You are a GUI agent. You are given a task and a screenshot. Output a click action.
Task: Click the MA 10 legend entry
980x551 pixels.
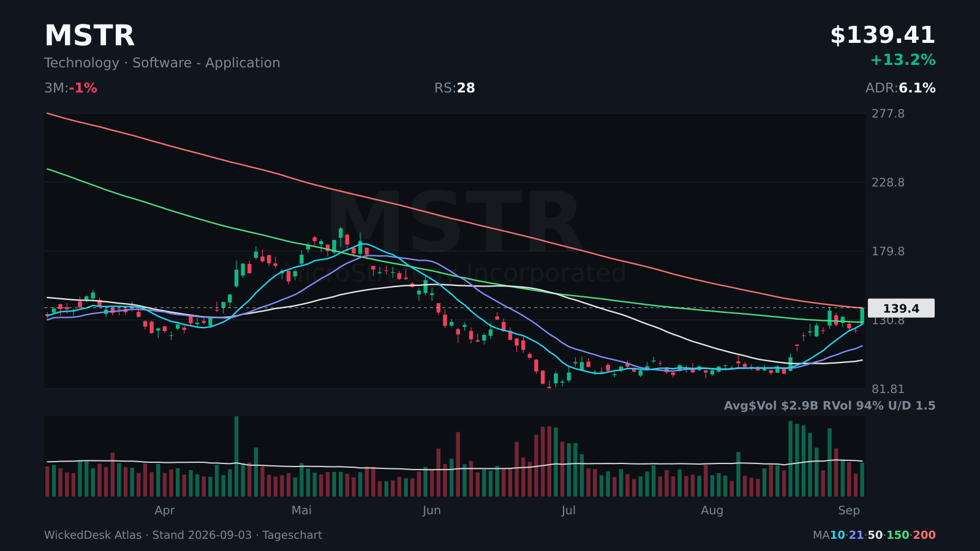837,535
